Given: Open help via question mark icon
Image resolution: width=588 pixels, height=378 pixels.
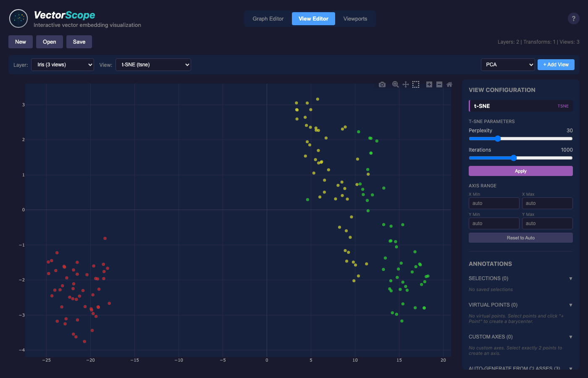Looking at the screenshot, I should pos(573,18).
